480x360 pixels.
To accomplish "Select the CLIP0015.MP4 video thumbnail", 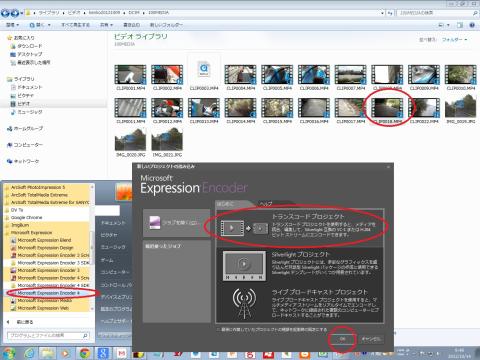I will pos(277,108).
